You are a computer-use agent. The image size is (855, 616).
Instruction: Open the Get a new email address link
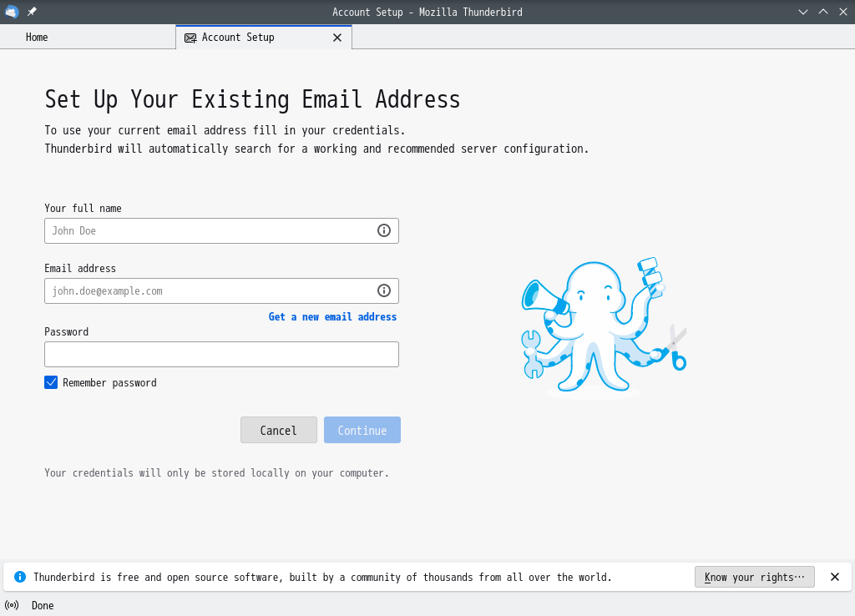(332, 316)
